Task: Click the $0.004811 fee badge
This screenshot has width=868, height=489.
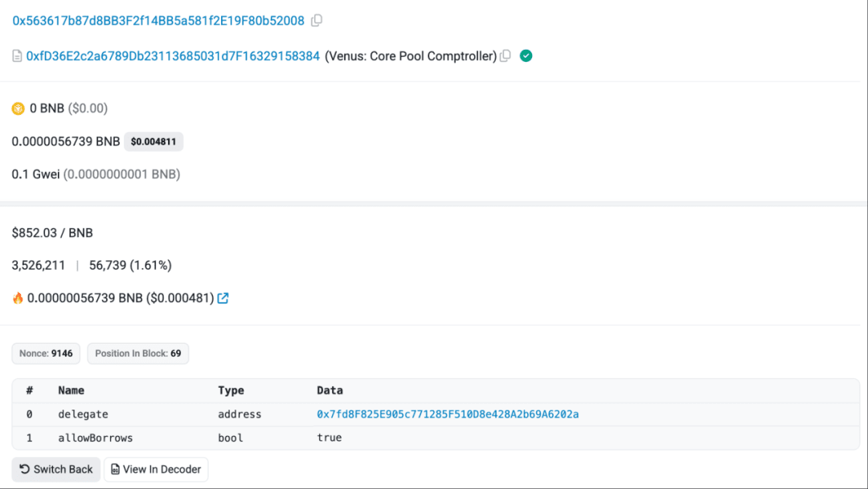Action: (154, 141)
